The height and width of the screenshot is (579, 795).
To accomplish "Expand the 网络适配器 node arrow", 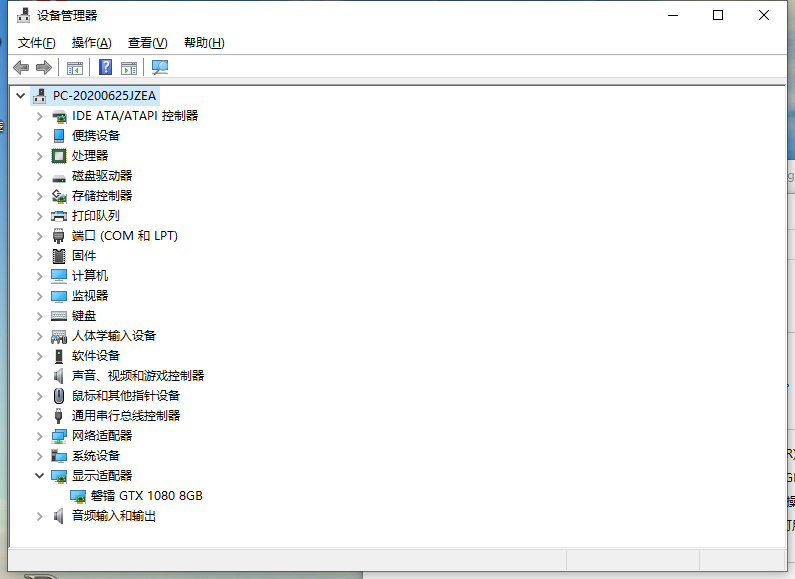I will click(40, 436).
